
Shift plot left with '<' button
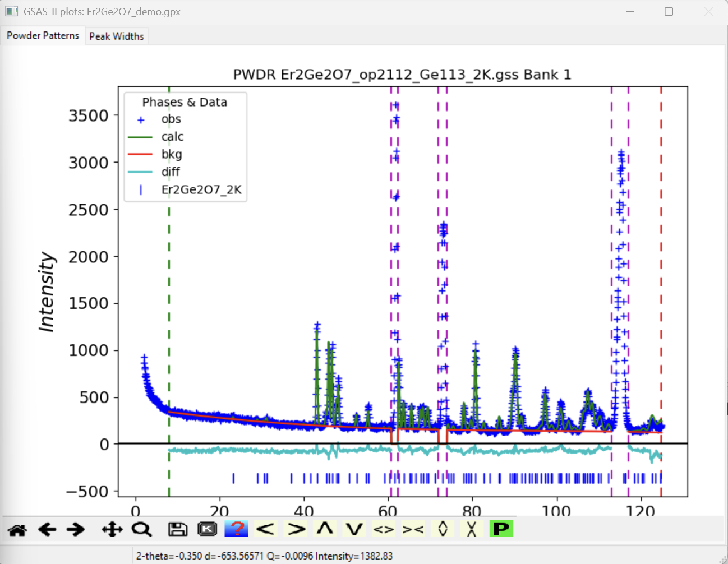click(x=265, y=529)
